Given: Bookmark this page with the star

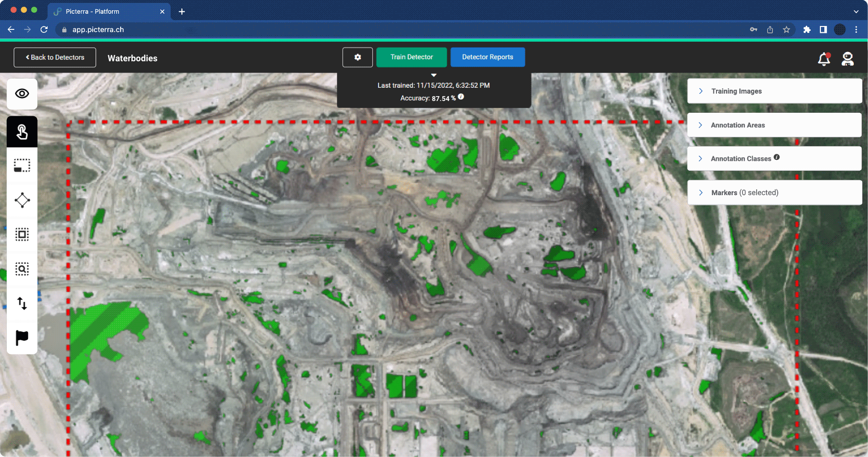Looking at the screenshot, I should click(787, 29).
